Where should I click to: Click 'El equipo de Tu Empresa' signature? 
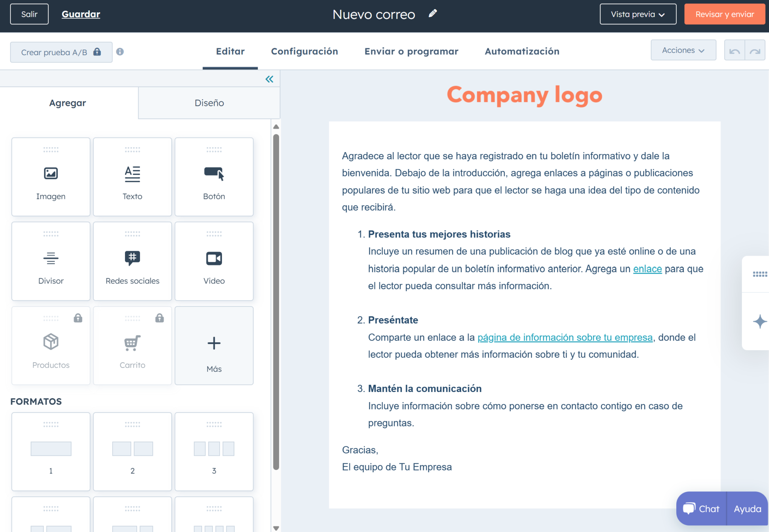pos(397,467)
